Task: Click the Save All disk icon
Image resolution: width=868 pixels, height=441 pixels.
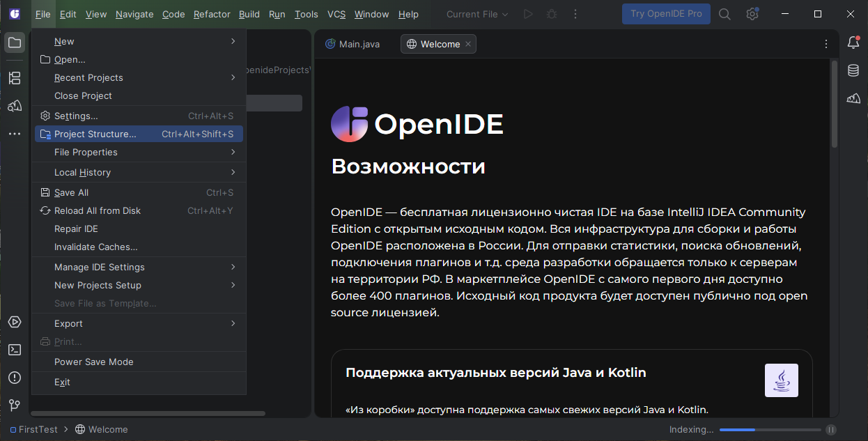Action: pos(45,192)
